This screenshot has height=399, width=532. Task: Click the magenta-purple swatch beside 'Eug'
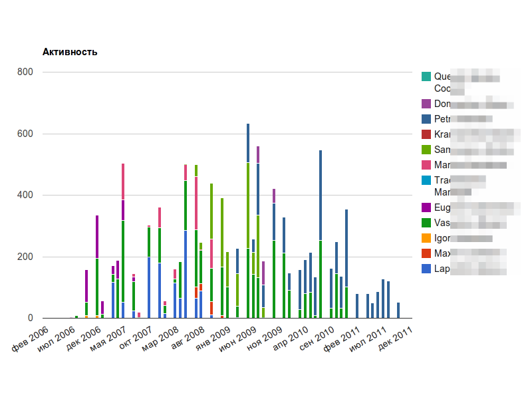click(426, 207)
